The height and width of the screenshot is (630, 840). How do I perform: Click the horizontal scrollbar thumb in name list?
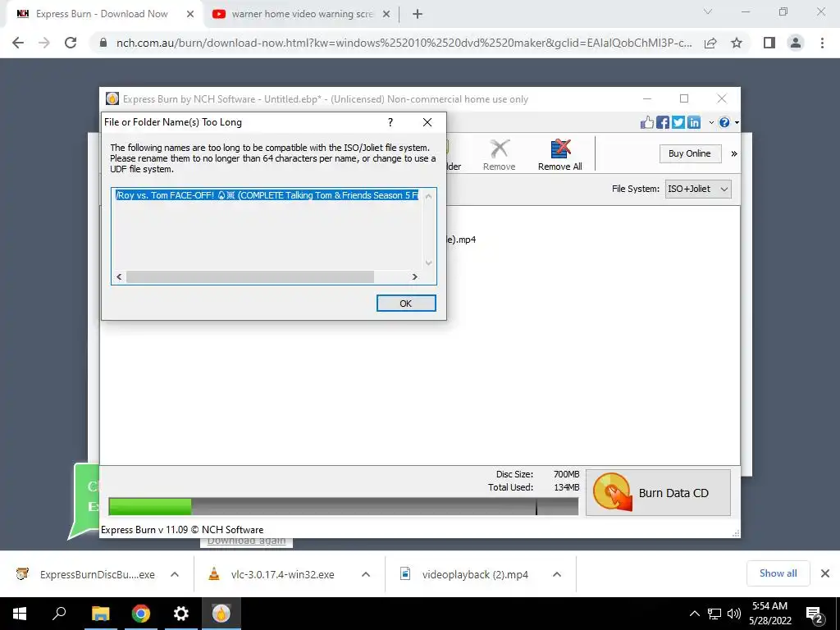250,277
